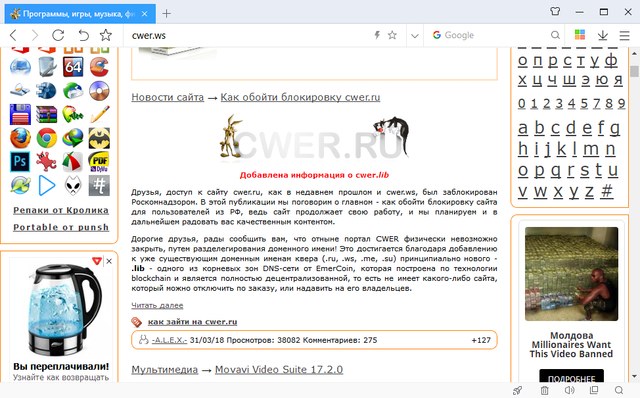Close the kettle advertisement
Screen dimensions: 640x398
[x=109, y=261]
